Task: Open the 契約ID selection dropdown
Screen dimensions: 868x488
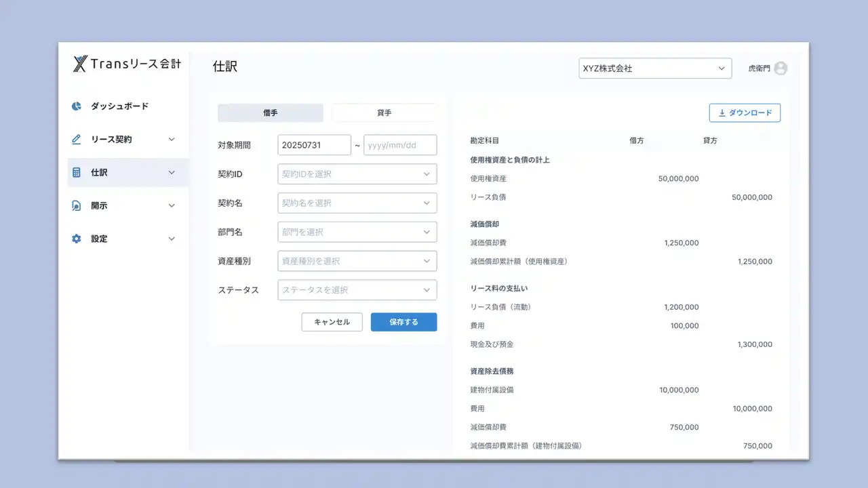Action: point(357,174)
